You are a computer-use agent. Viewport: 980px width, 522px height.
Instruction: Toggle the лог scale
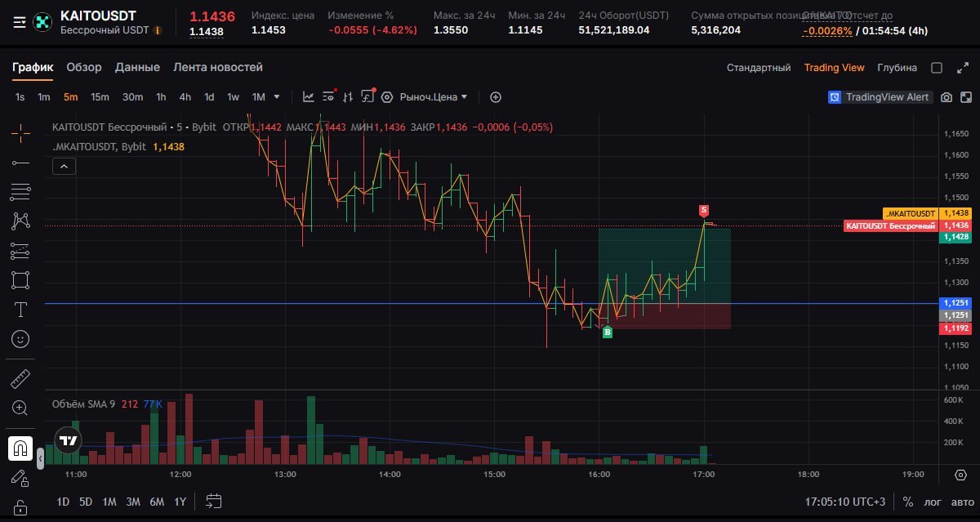point(932,502)
